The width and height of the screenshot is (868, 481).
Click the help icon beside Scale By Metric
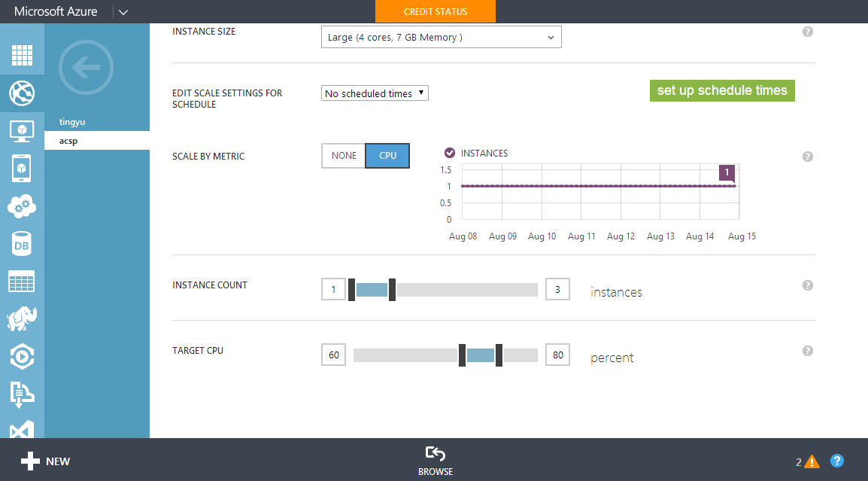click(808, 157)
